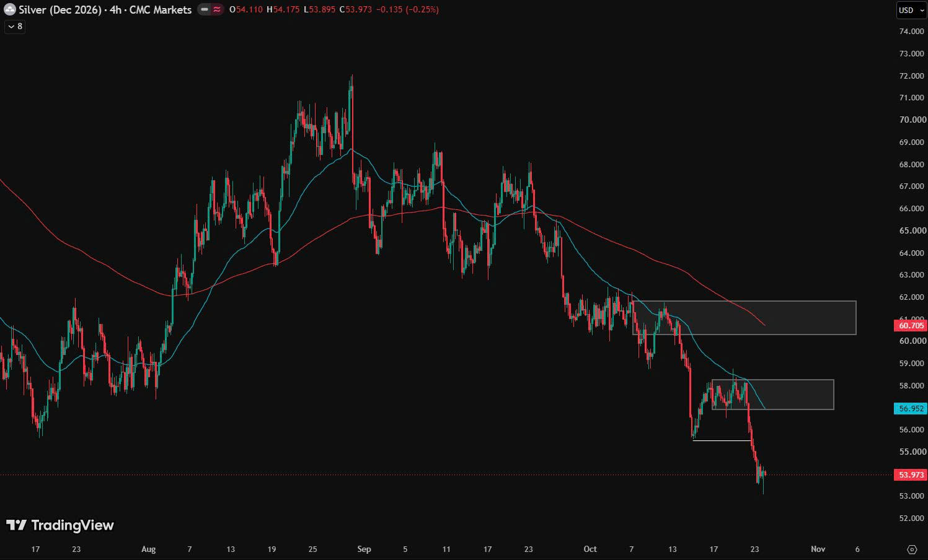Click the close value C53.973
This screenshot has height=560, width=928.
coord(356,9)
